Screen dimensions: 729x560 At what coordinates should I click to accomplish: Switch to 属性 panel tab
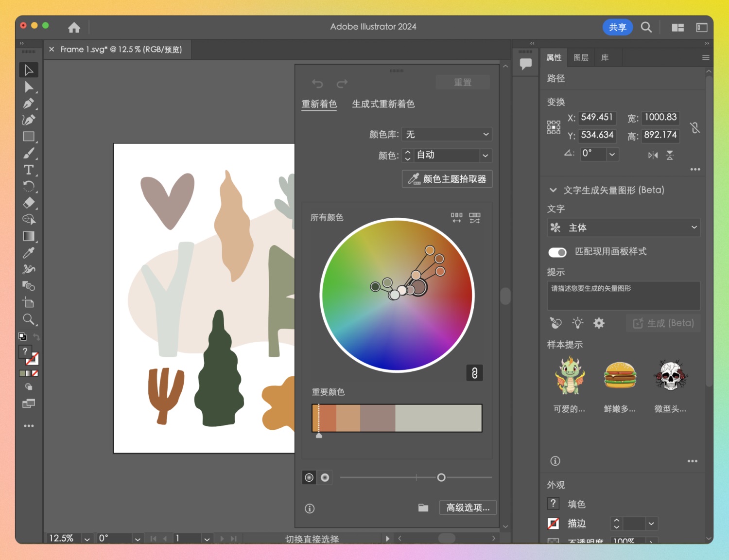coord(554,57)
